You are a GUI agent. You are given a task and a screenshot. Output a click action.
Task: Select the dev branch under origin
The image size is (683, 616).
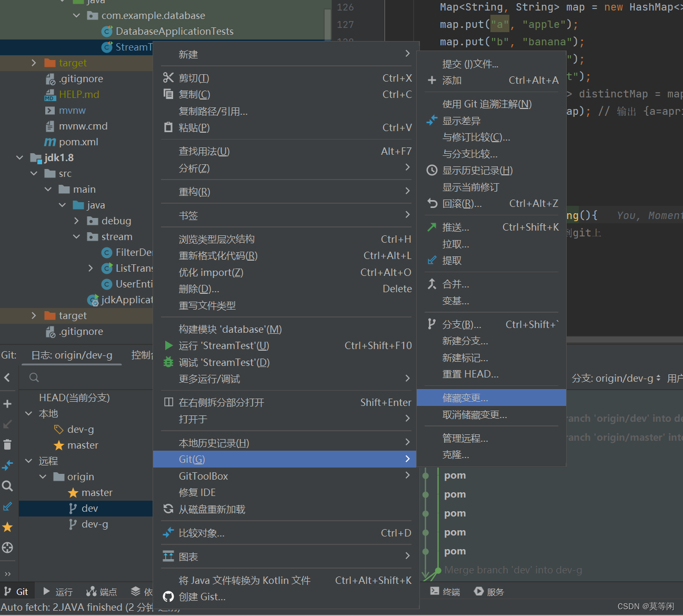pos(89,508)
